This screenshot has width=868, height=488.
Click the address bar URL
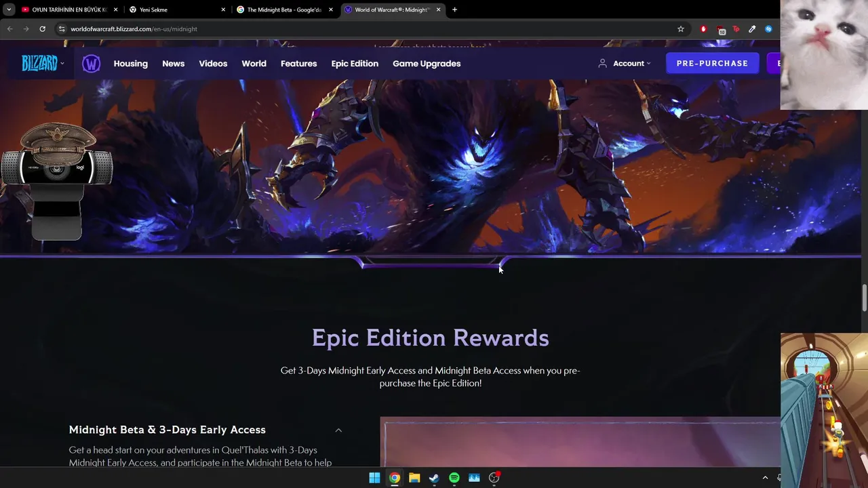[x=134, y=29]
